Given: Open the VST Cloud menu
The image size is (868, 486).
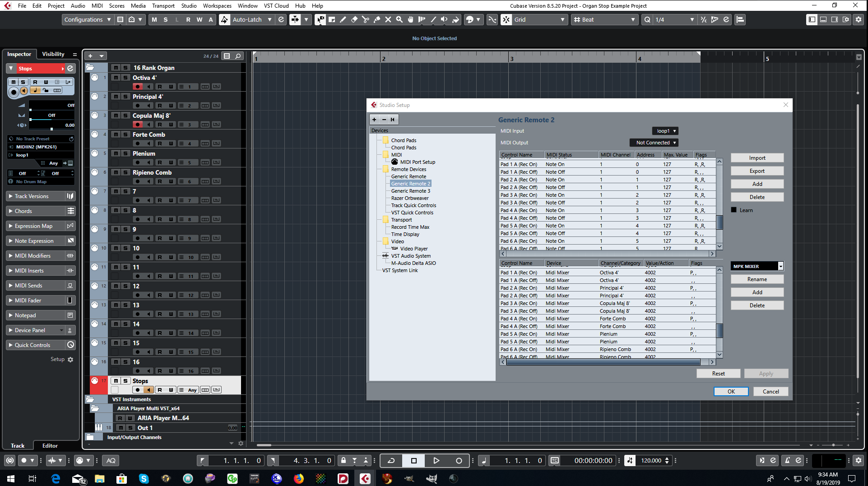Looking at the screenshot, I should (x=276, y=5).
